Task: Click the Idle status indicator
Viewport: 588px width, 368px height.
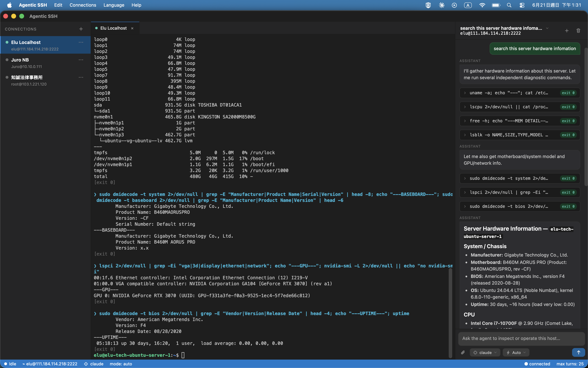Action: [10, 364]
